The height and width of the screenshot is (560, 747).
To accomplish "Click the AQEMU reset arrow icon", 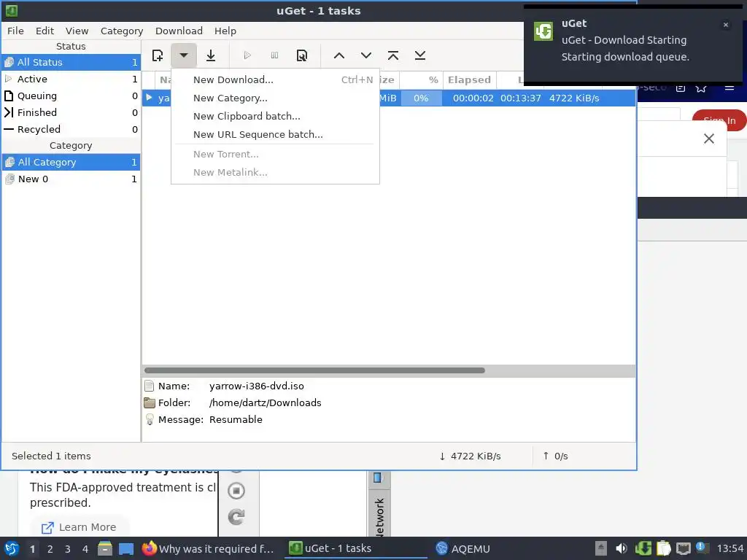I will [x=236, y=517].
